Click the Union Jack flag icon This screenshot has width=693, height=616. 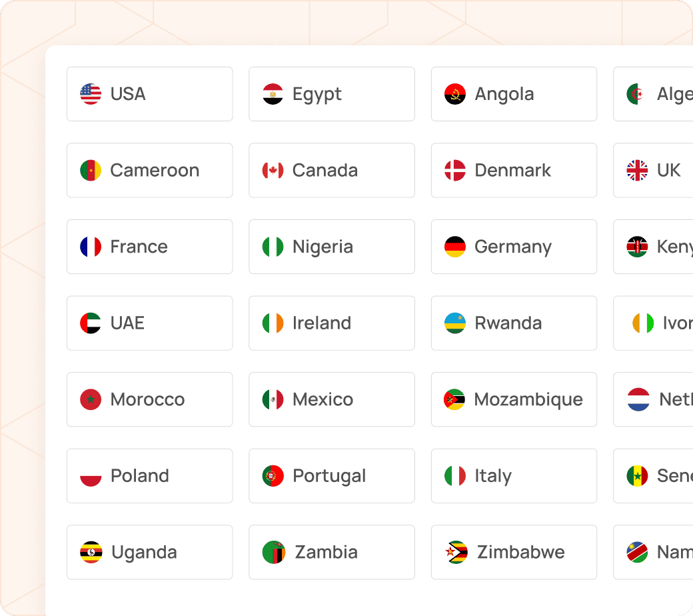coord(637,171)
